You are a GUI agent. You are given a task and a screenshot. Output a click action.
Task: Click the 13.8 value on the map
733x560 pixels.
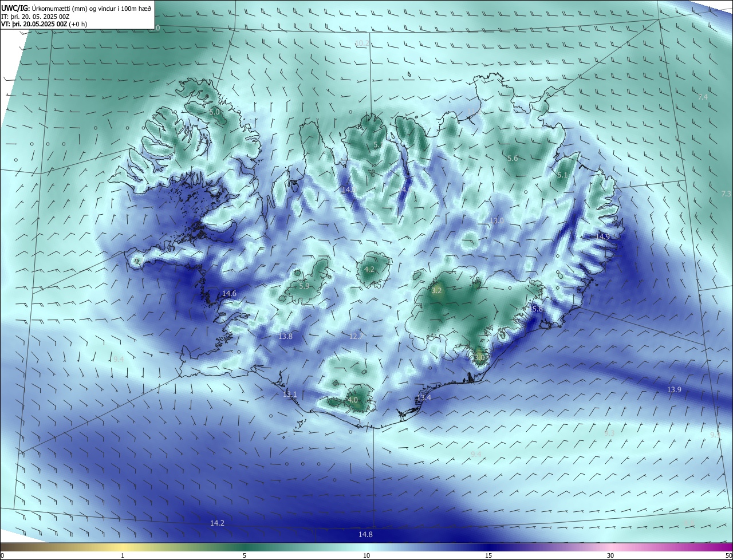point(285,337)
